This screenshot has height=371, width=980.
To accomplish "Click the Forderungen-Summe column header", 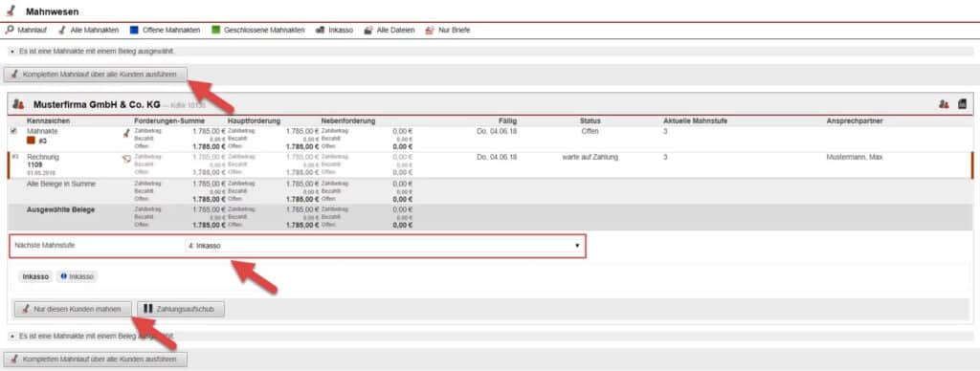I will [x=169, y=120].
